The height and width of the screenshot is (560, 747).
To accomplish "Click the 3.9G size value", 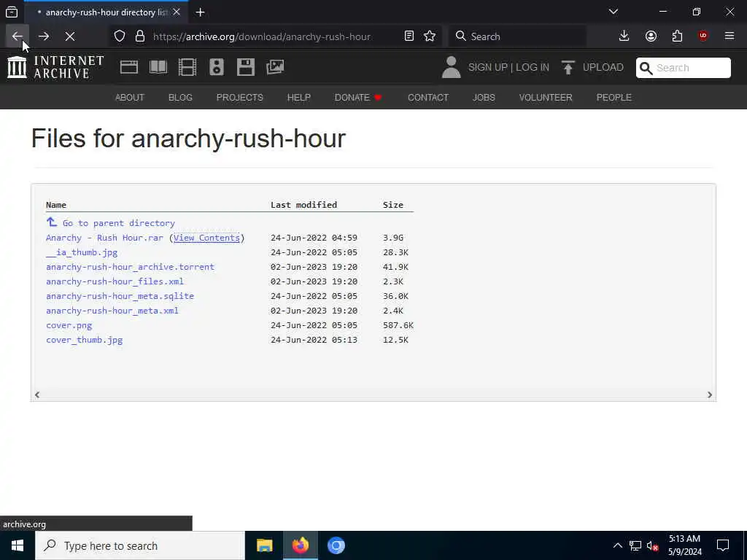I will (393, 238).
